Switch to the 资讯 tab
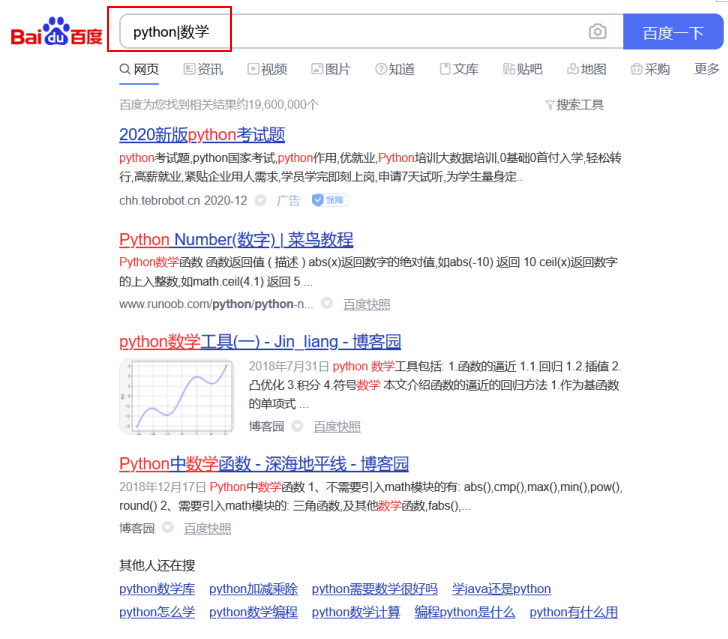The image size is (728, 639). click(x=203, y=69)
